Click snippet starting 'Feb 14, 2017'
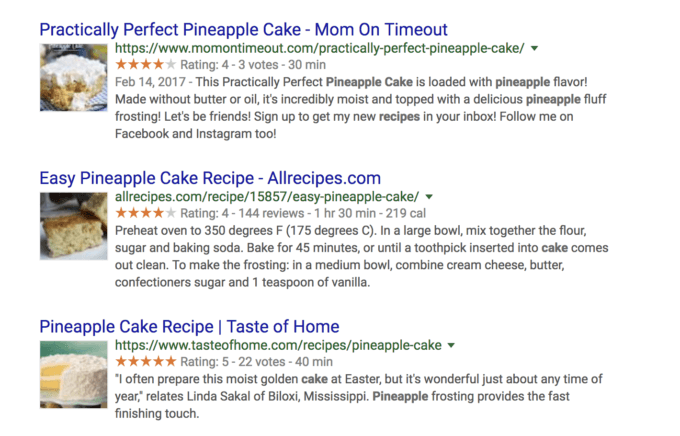This screenshot has height=436, width=680. click(360, 108)
